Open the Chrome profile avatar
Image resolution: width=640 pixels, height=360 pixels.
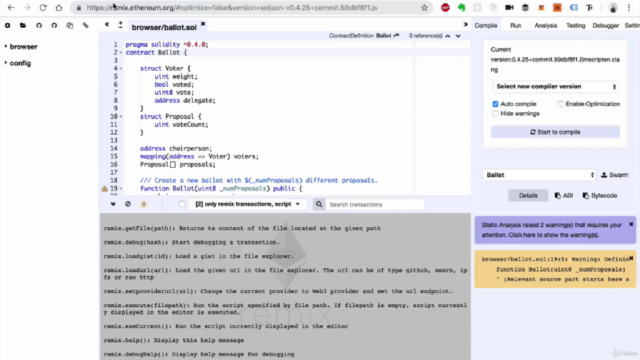click(613, 8)
